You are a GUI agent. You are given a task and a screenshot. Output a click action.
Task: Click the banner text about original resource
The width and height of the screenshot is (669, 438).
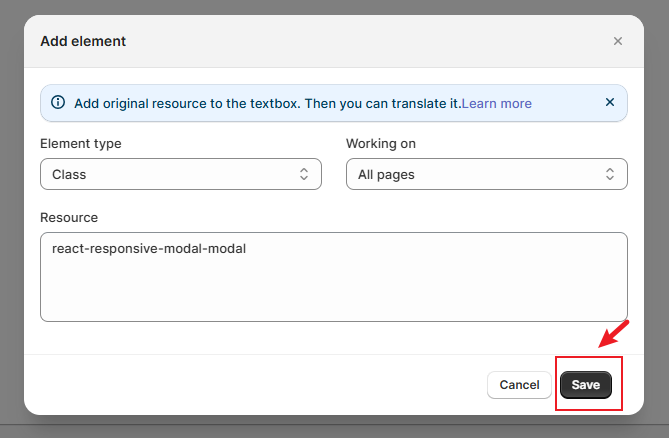pyautogui.click(x=268, y=104)
